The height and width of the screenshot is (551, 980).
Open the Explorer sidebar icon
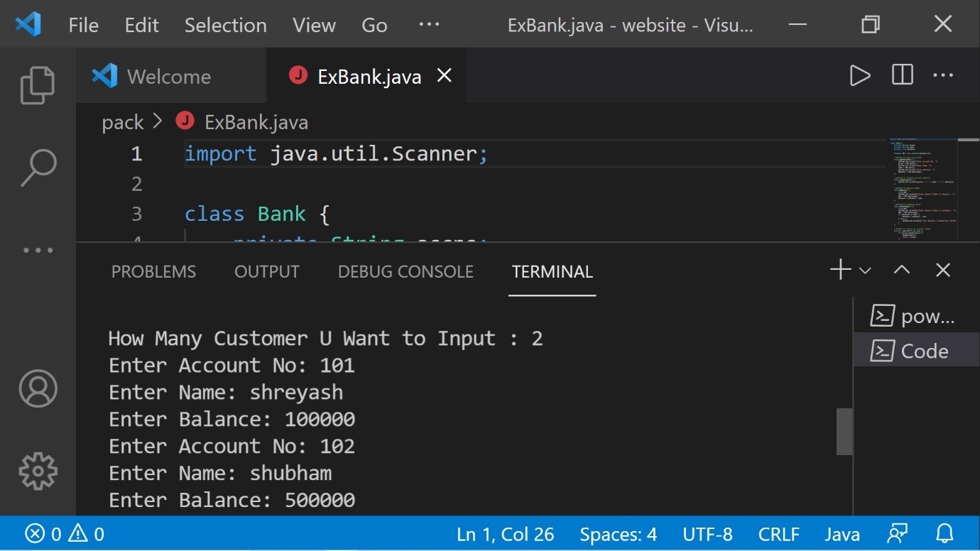point(38,84)
